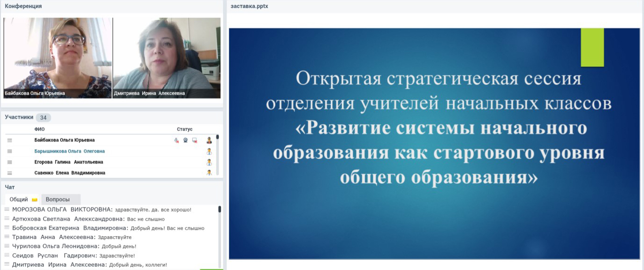
Task: Click the Статус column header
Action: click(x=184, y=129)
